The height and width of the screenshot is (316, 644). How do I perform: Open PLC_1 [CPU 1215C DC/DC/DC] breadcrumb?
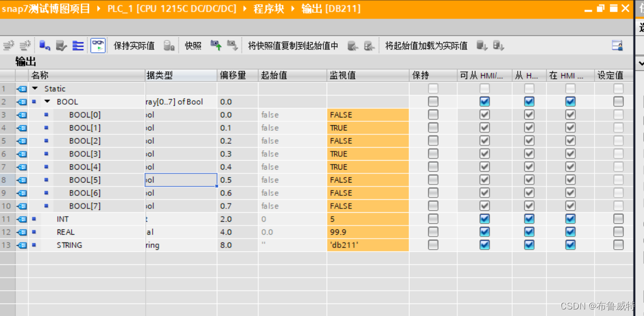[171, 9]
